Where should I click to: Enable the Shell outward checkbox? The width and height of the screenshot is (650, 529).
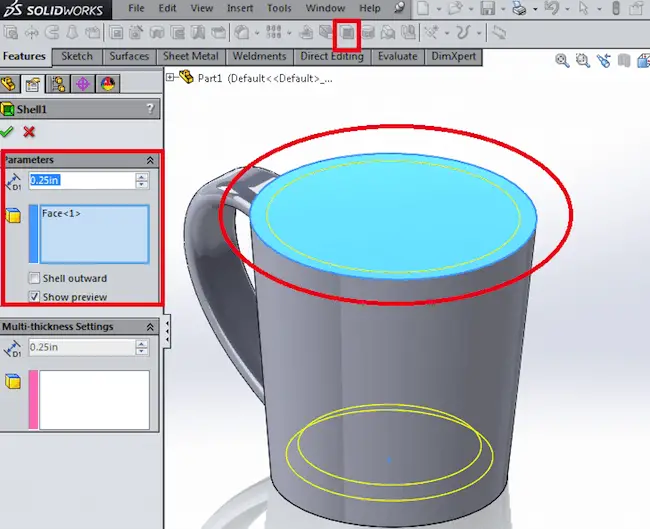coord(34,278)
